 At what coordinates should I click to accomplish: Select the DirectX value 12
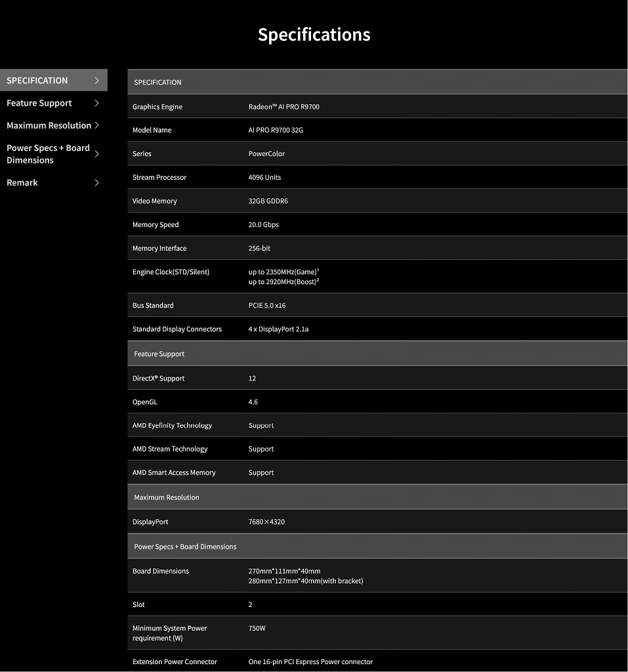point(252,378)
